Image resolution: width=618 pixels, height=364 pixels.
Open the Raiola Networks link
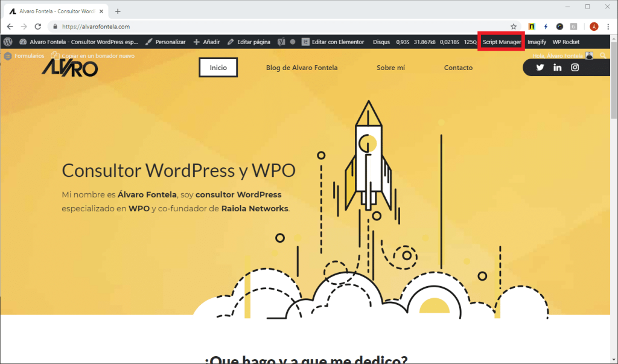coord(253,208)
